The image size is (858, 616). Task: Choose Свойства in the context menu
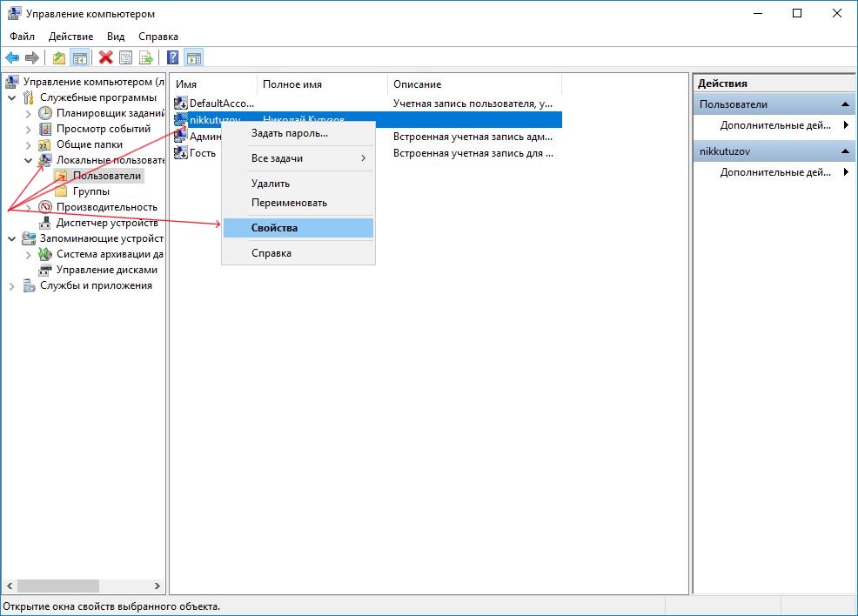[274, 228]
